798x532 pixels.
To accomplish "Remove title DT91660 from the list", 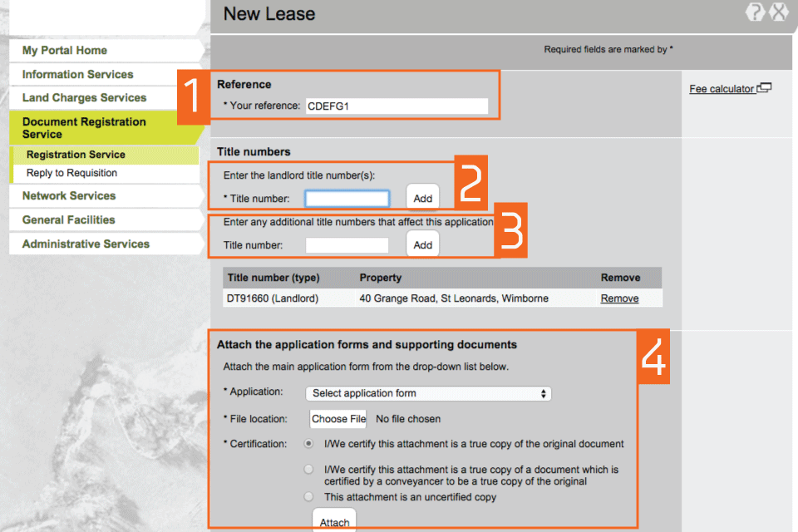I will point(619,298).
